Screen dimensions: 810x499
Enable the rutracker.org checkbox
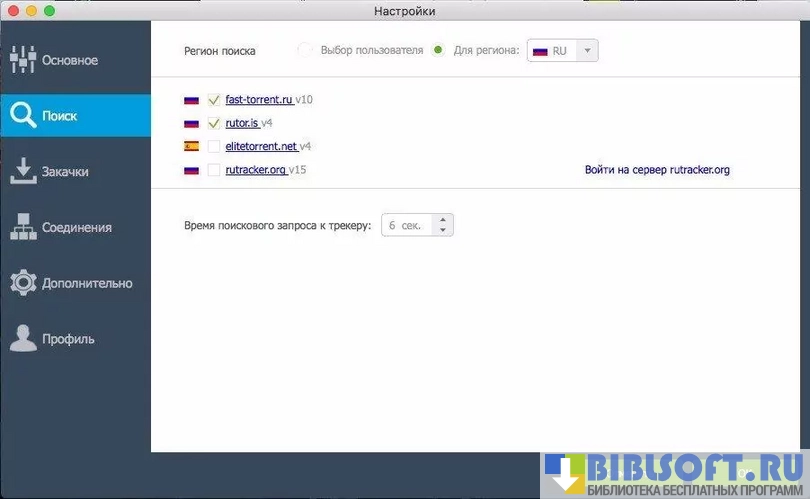coord(213,170)
